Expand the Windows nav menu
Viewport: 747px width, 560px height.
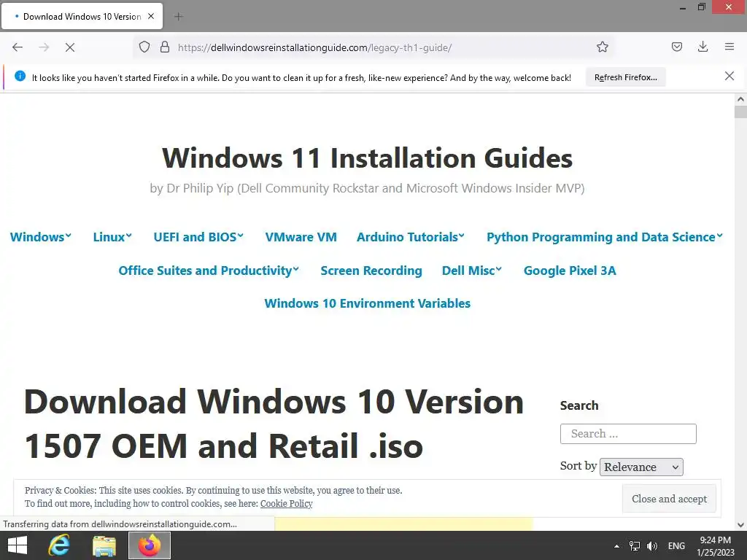[x=41, y=237]
